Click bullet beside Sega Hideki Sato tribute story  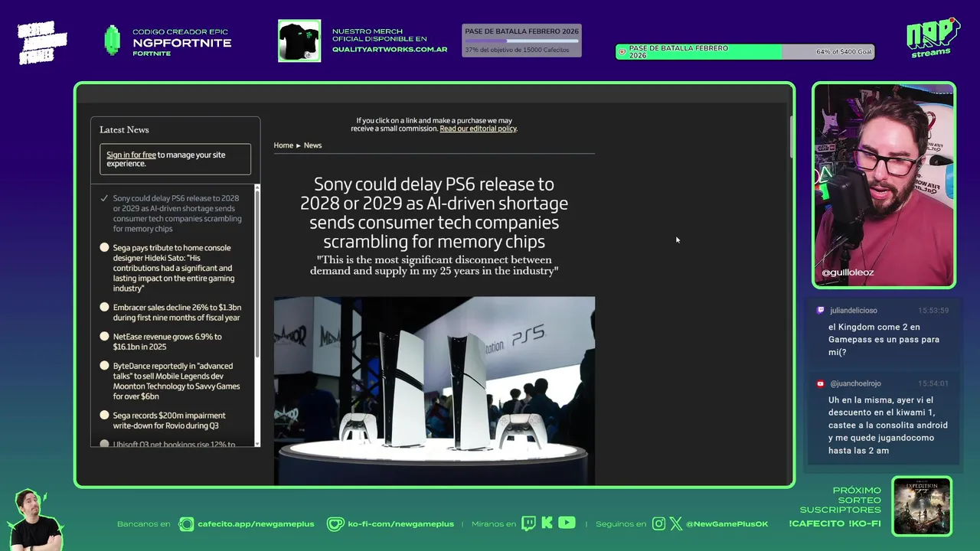pyautogui.click(x=104, y=247)
